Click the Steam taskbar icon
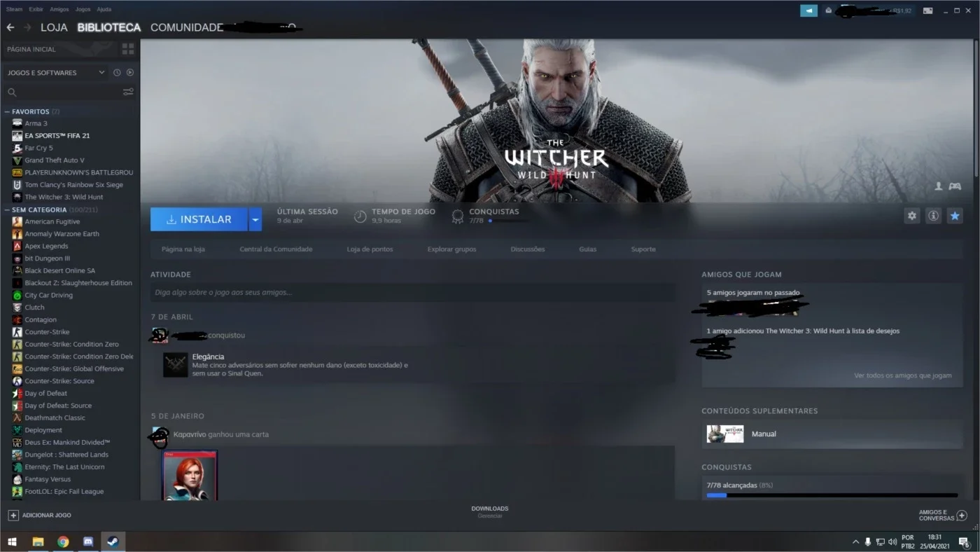Screen dimensions: 980x552 [x=113, y=541]
